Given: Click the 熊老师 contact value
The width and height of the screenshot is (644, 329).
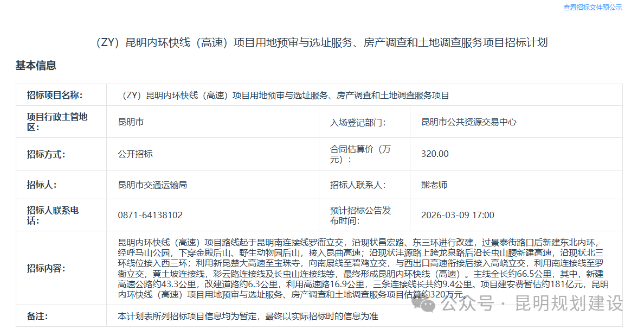Looking at the screenshot, I should [x=434, y=185].
